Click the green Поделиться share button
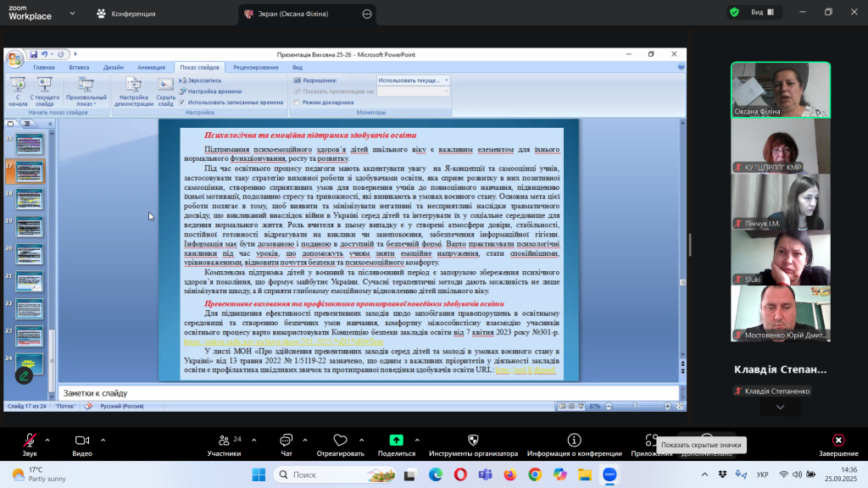 (396, 441)
